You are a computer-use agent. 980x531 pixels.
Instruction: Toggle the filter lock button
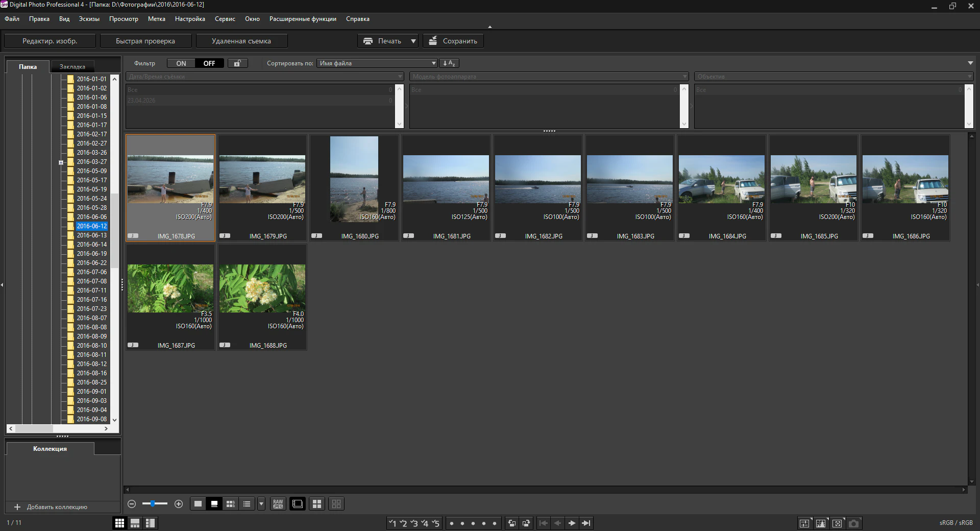click(237, 63)
